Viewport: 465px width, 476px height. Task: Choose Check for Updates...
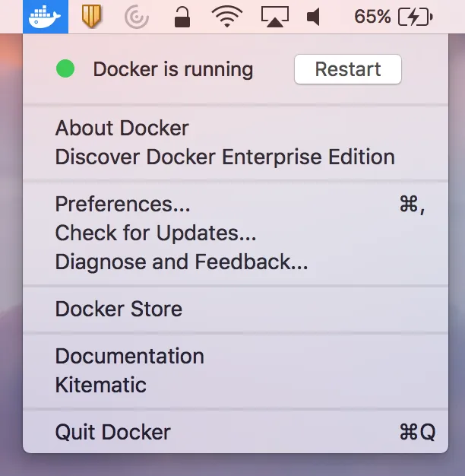tap(236, 233)
